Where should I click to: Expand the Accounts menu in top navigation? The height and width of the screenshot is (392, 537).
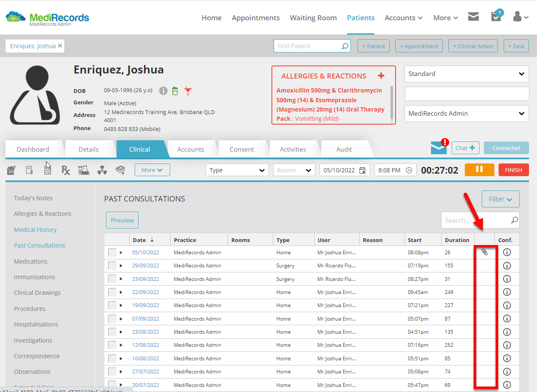404,18
